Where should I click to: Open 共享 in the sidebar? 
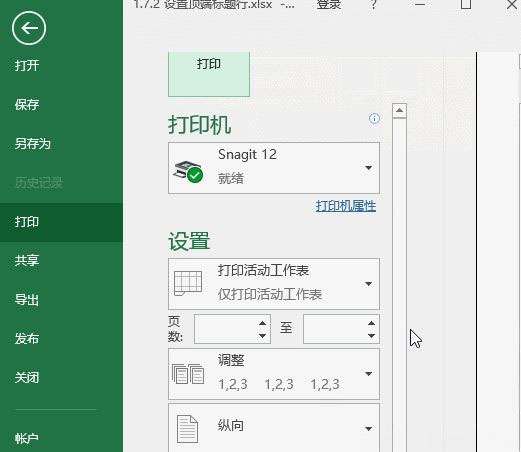pos(27,260)
